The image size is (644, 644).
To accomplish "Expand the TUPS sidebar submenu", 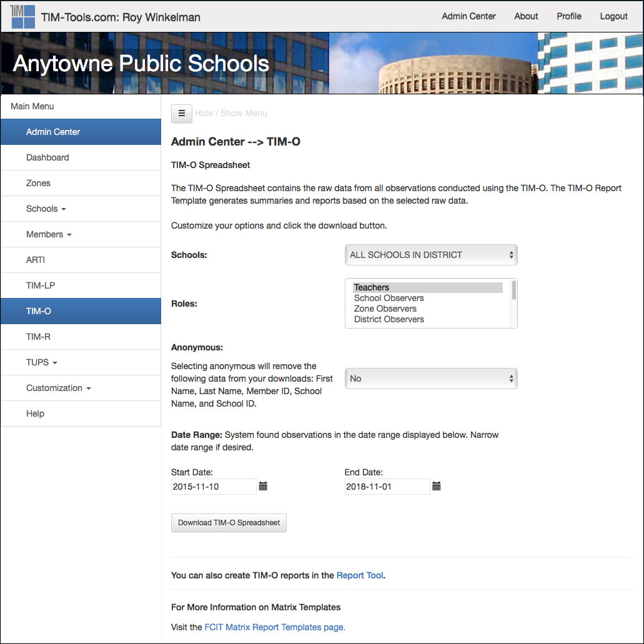I will [81, 362].
